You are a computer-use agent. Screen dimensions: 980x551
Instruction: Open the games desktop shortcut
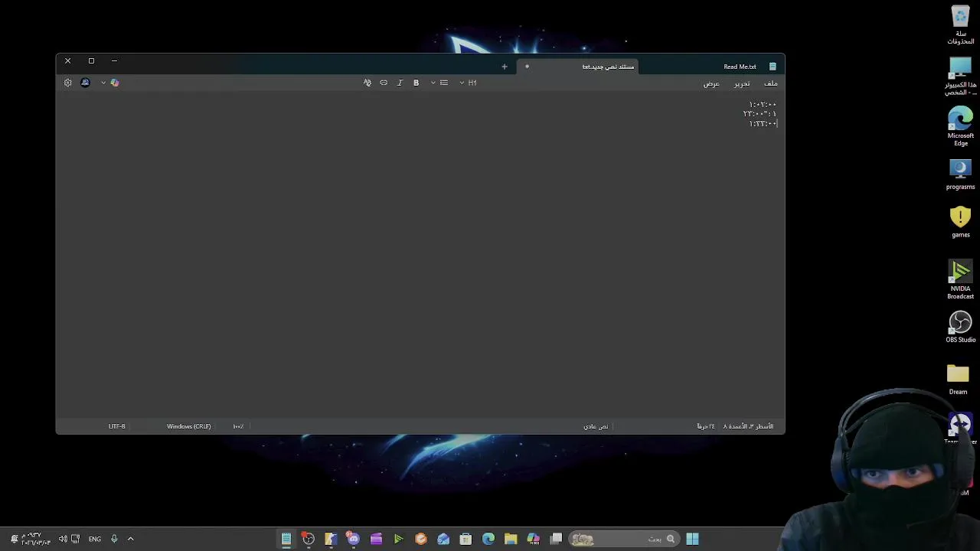pos(961,223)
